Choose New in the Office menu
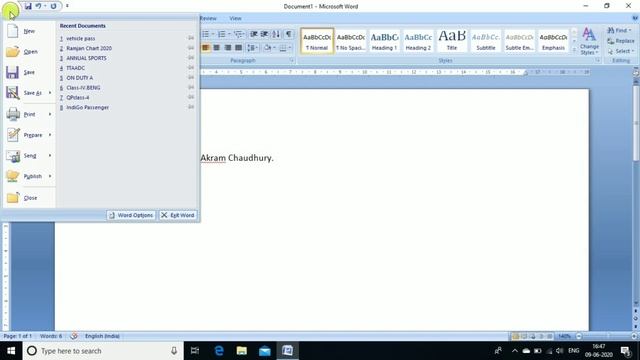 pos(29,31)
